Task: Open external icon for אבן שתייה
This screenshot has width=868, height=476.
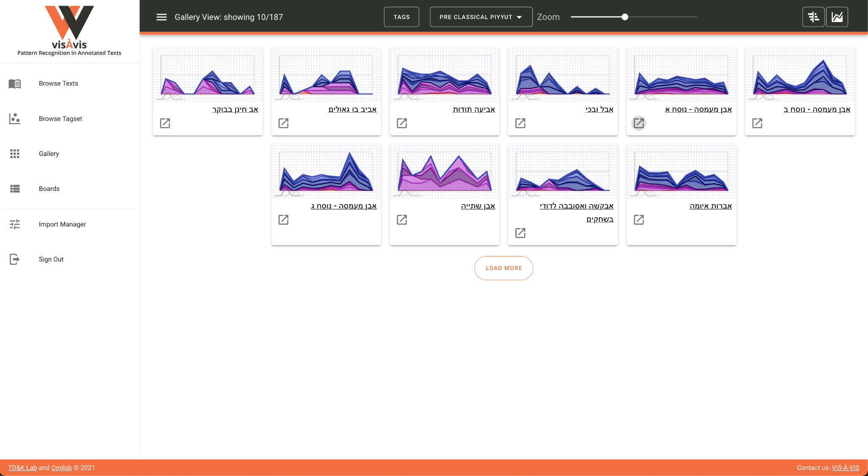Action: [402, 220]
